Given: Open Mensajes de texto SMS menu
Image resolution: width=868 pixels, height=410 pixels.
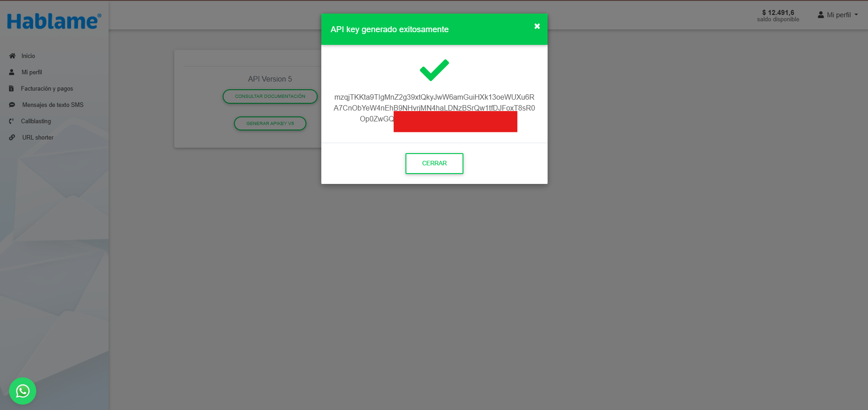Looking at the screenshot, I should (53, 105).
